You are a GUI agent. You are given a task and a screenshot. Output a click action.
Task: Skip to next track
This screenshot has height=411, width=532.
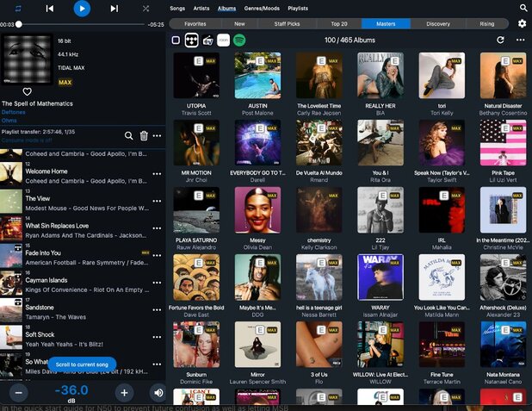tap(114, 9)
